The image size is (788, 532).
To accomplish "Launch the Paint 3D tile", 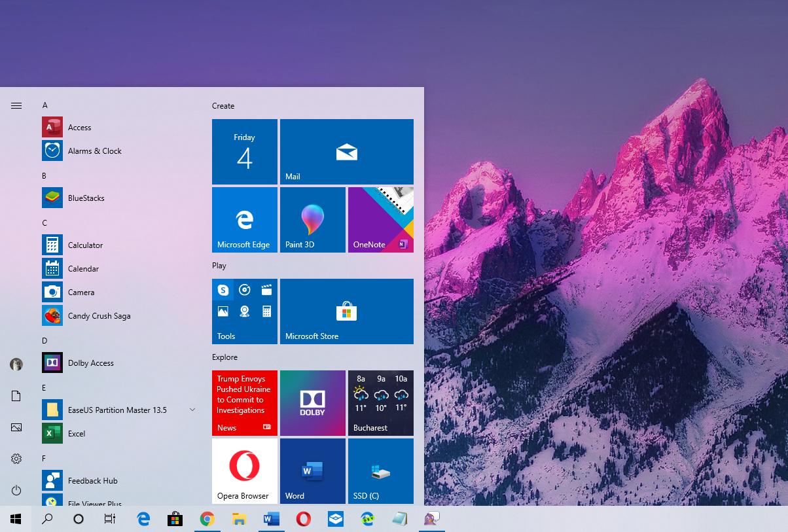I will coord(313,220).
